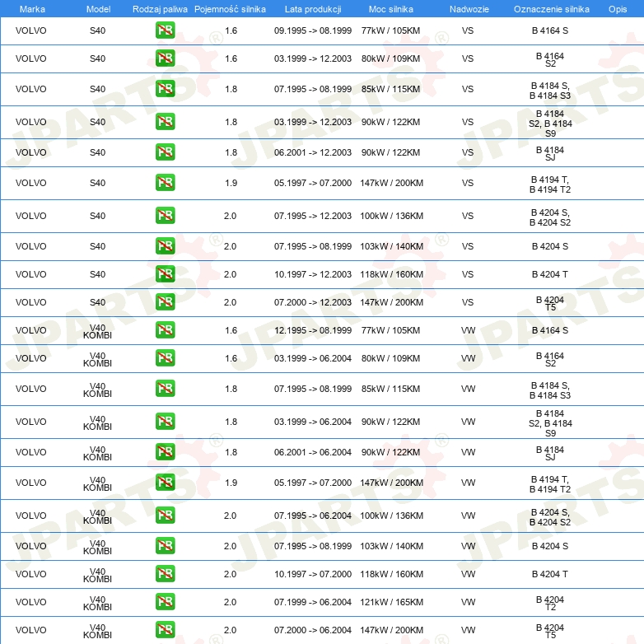The image size is (644, 644).
Task: Select the fuel icon for S40 118kW/160KM
Action: (165, 274)
